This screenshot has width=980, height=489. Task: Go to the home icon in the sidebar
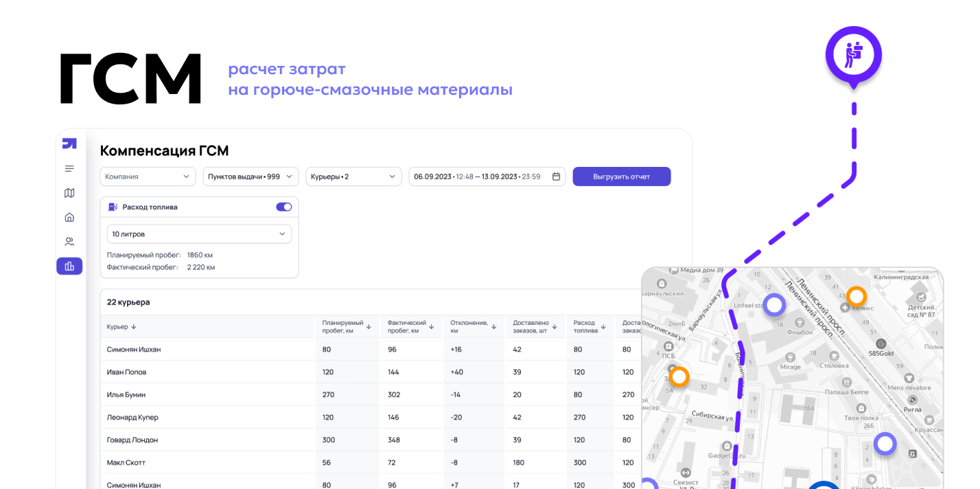[69, 218]
